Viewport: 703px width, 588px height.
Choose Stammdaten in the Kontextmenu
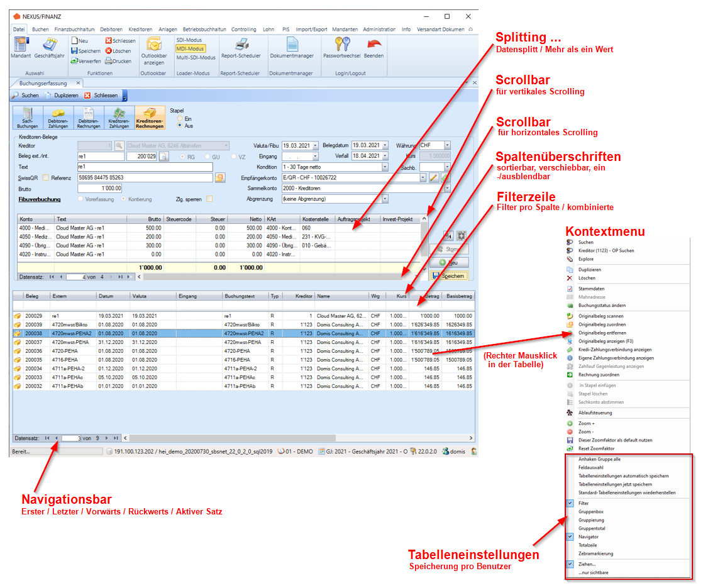click(591, 289)
